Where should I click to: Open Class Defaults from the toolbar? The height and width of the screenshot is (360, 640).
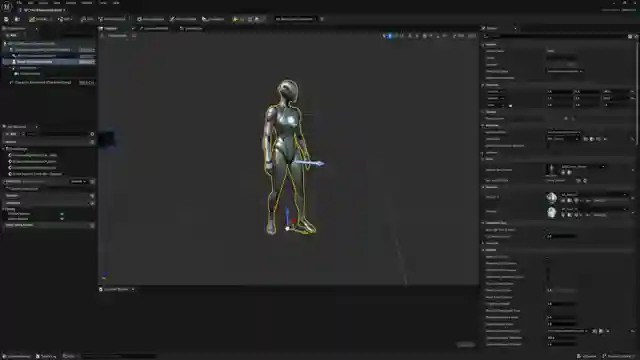pyautogui.click(x=183, y=19)
